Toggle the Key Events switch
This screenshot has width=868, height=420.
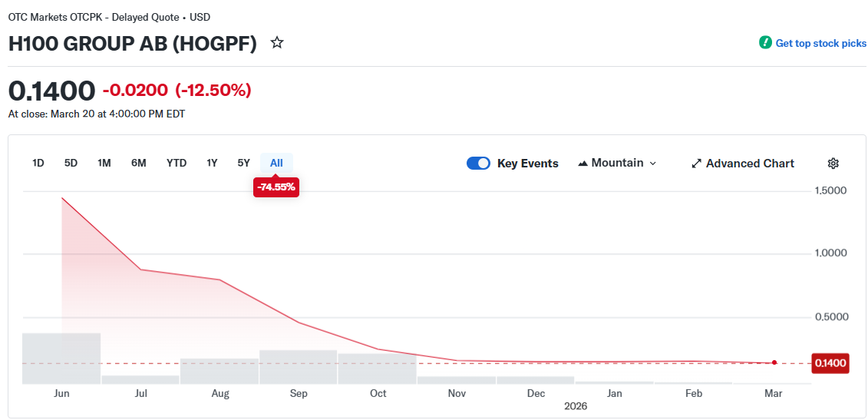478,164
